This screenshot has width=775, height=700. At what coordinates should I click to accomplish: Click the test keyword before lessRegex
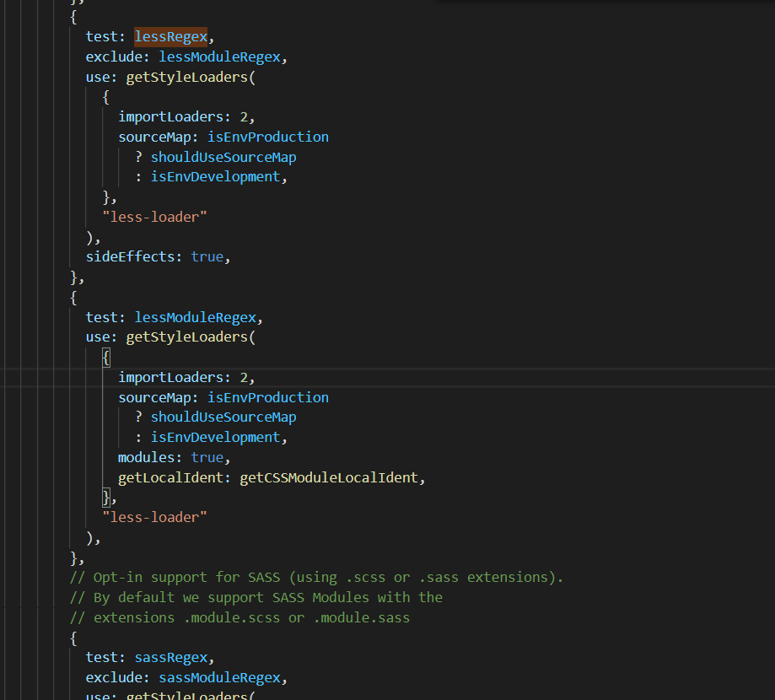[x=102, y=37]
